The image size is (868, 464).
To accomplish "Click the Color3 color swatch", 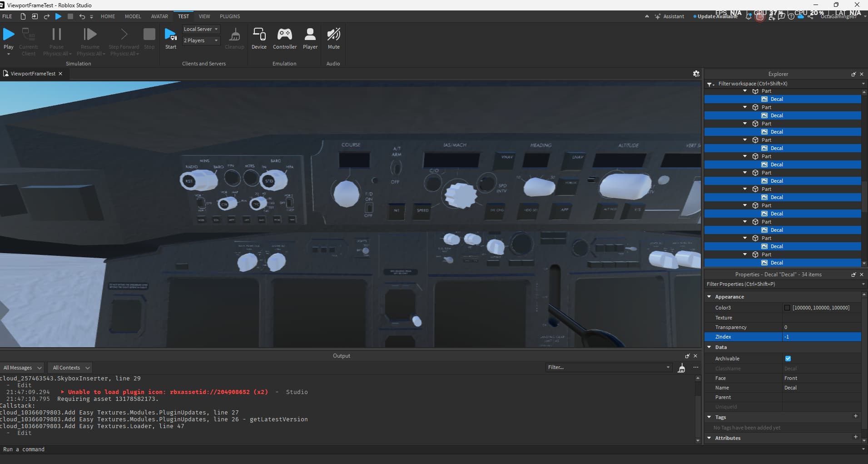I will click(787, 308).
